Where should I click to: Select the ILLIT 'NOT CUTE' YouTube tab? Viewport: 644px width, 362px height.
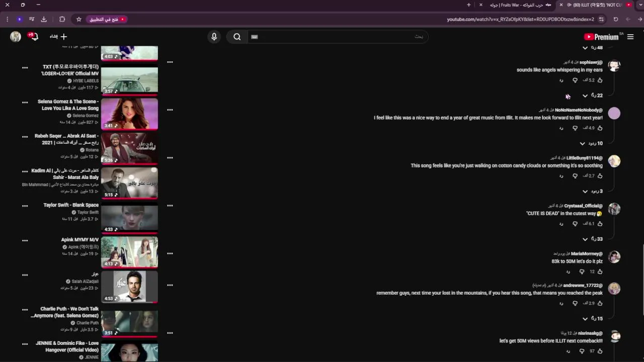596,5
